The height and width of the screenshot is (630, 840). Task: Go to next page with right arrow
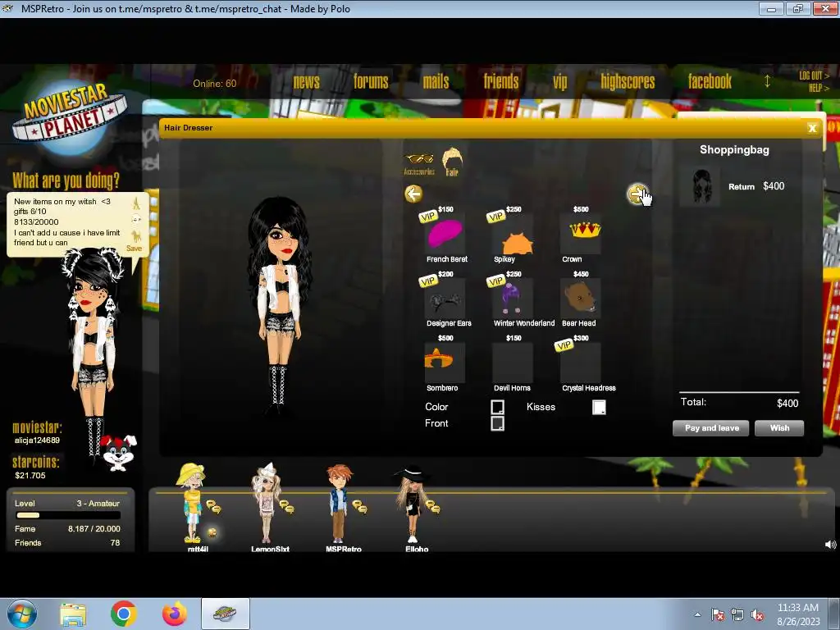(637, 194)
